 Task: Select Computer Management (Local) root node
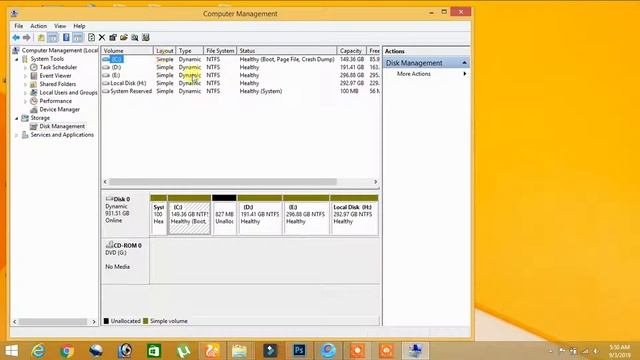pyautogui.click(x=60, y=50)
